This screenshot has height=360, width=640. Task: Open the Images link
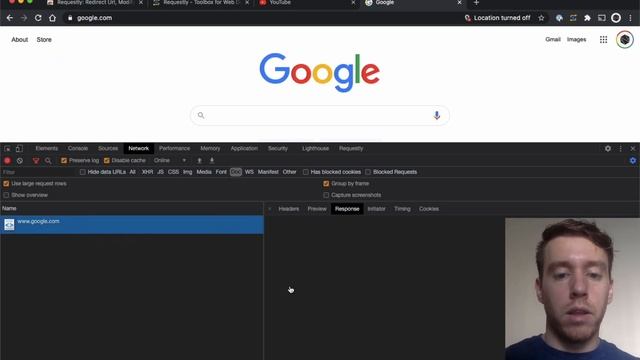point(576,40)
